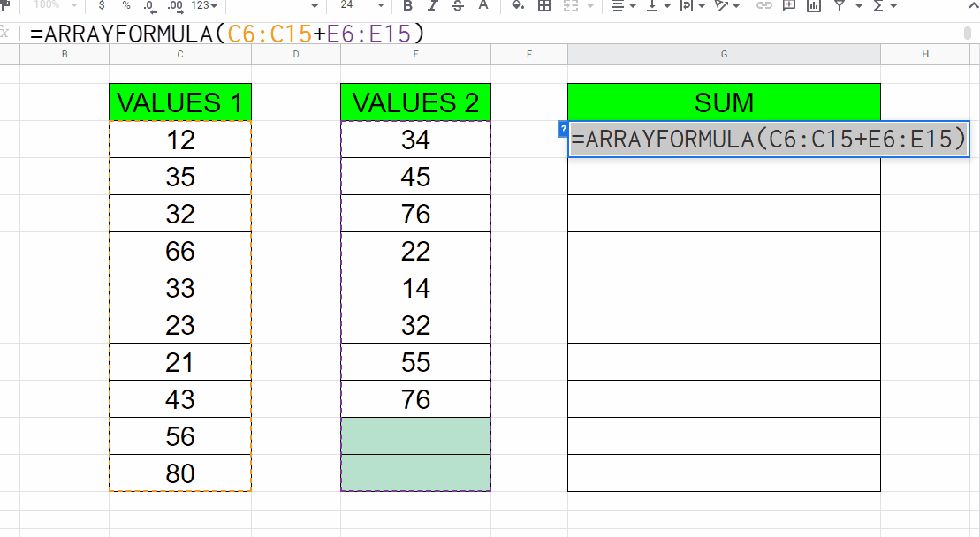Open zoom level dropdown
This screenshot has width=980, height=537.
tap(55, 5)
